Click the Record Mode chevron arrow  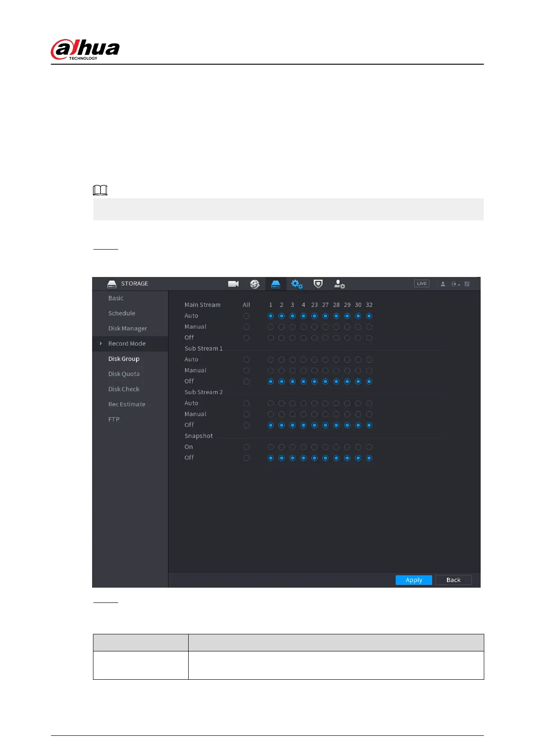[x=101, y=343]
